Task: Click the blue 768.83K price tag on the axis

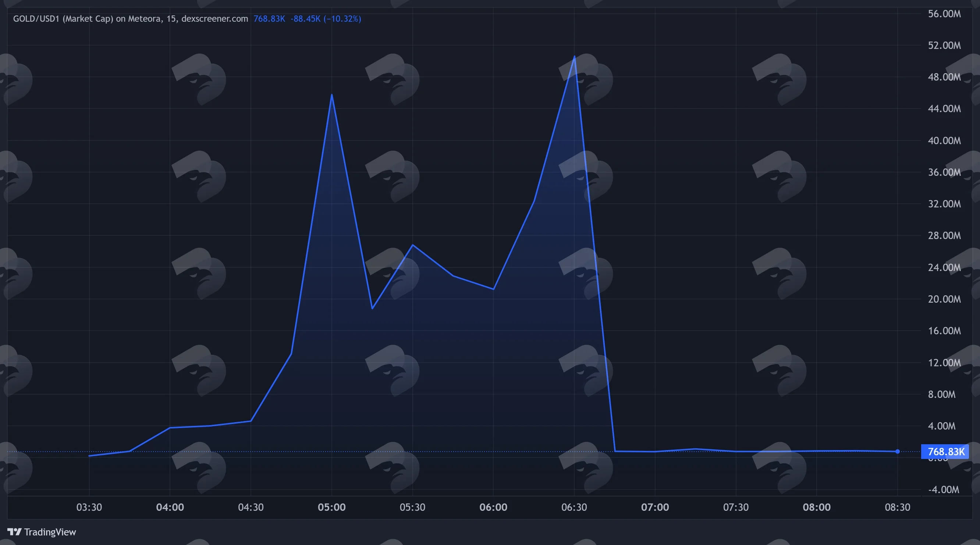Action: [x=945, y=452]
